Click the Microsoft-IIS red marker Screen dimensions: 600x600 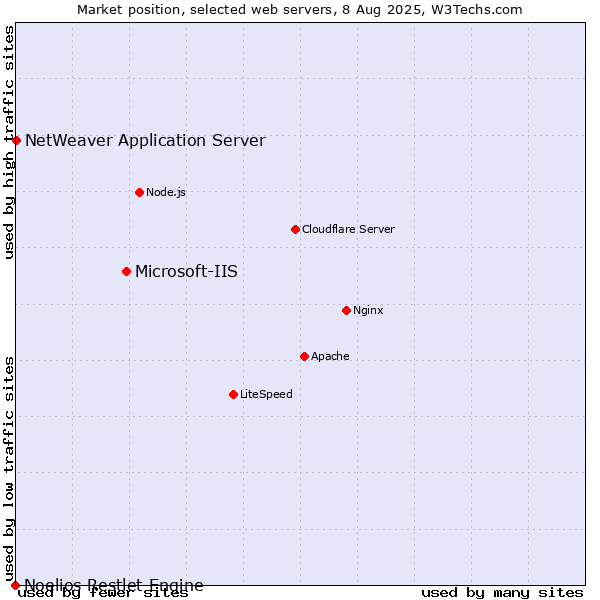coord(127,272)
